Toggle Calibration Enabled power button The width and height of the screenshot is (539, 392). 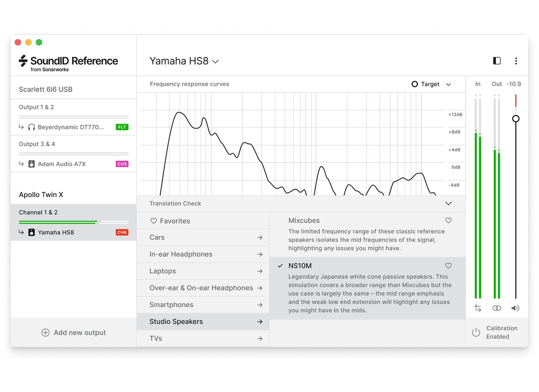pos(476,332)
